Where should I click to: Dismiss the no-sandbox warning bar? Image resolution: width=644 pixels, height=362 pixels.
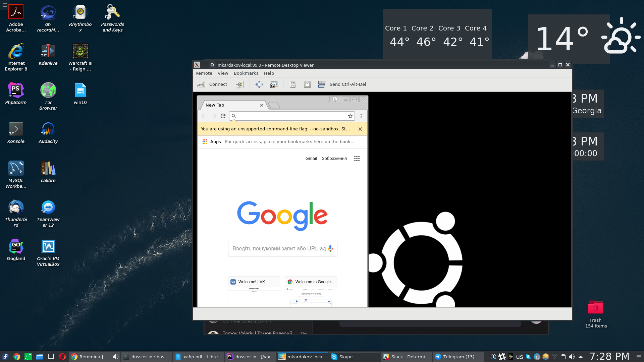[x=360, y=129]
